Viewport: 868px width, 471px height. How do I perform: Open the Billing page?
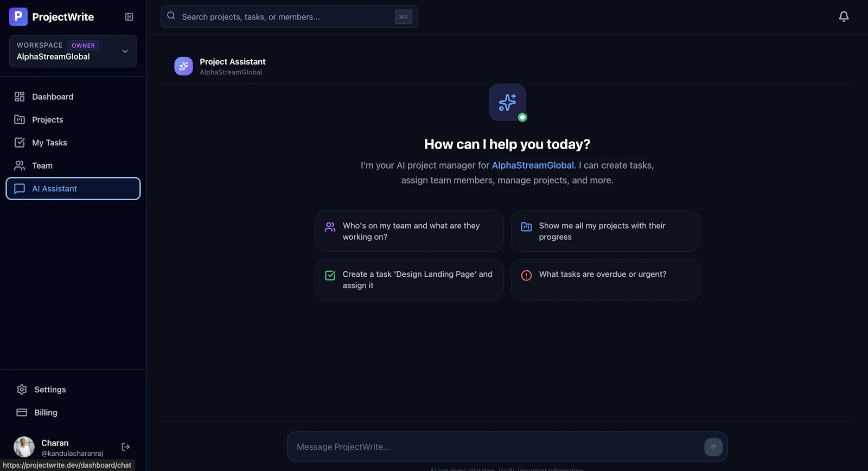[x=73, y=412]
